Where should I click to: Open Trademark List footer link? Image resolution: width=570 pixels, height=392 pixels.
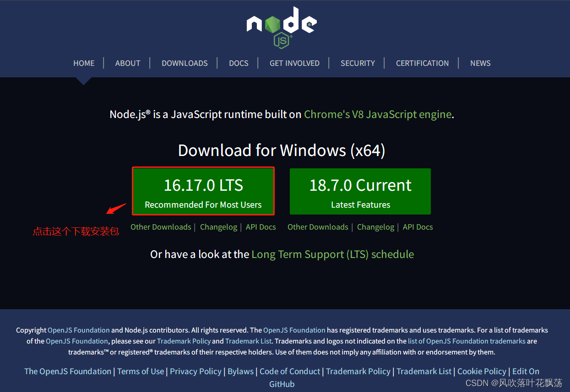(424, 371)
